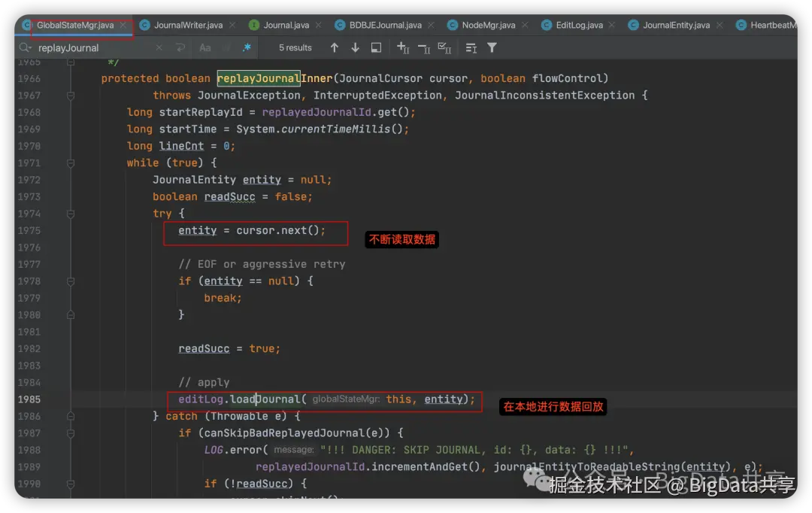Click cursor.next() on line 1975
This screenshot has height=513, width=812.
(277, 230)
